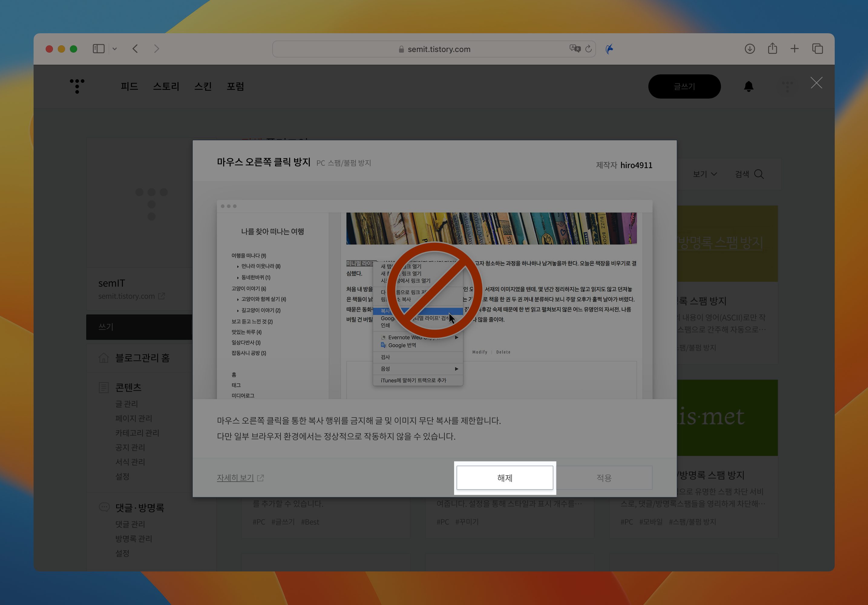Open the sidebar options chevron dropdown

(115, 49)
